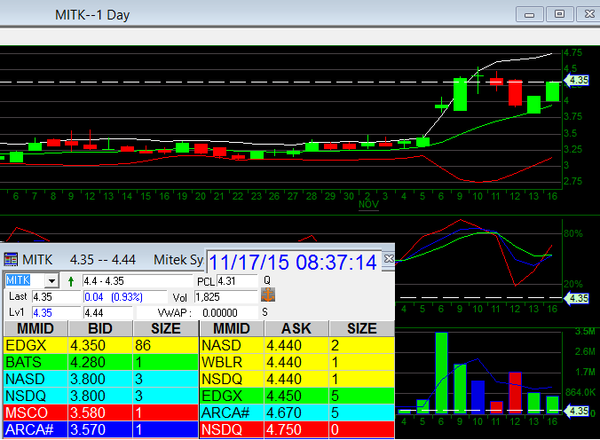Select the MSCO bid row at 3.580

point(100,413)
